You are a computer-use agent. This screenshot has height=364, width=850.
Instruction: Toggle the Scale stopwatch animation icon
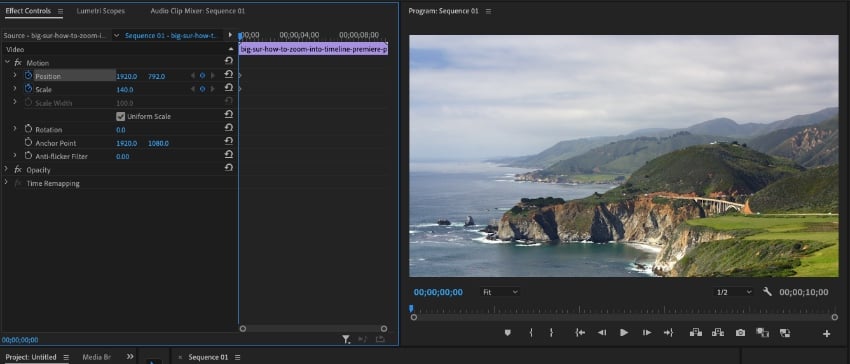pos(29,89)
